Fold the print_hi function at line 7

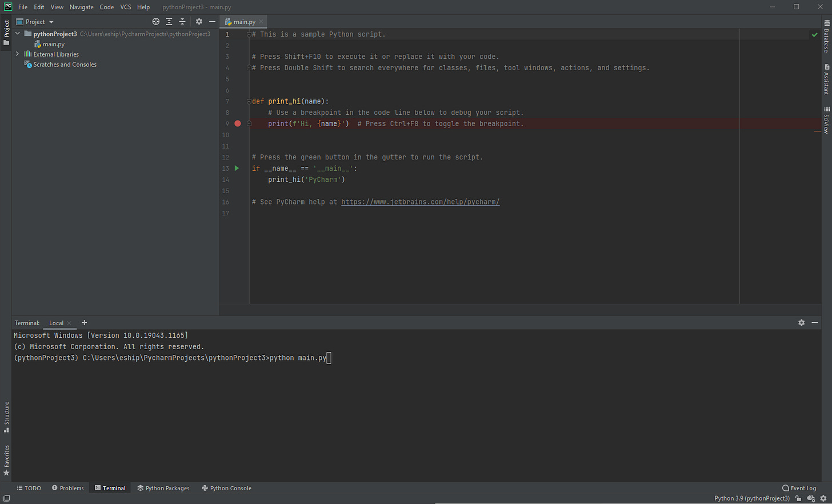pyautogui.click(x=249, y=101)
